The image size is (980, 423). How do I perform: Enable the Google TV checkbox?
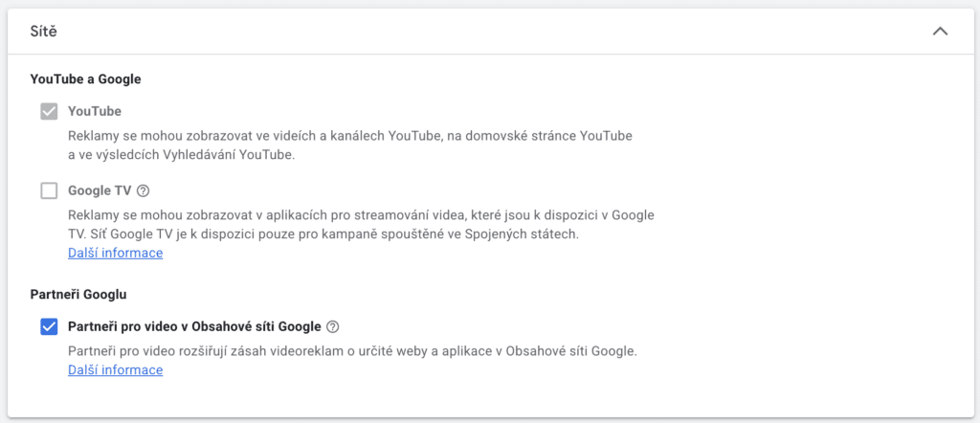[x=49, y=190]
